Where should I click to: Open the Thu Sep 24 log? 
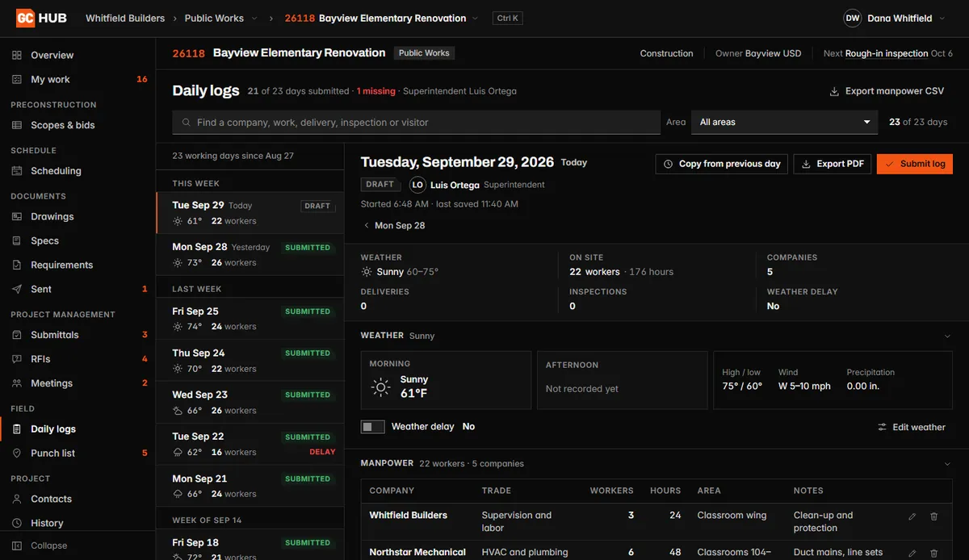(250, 361)
